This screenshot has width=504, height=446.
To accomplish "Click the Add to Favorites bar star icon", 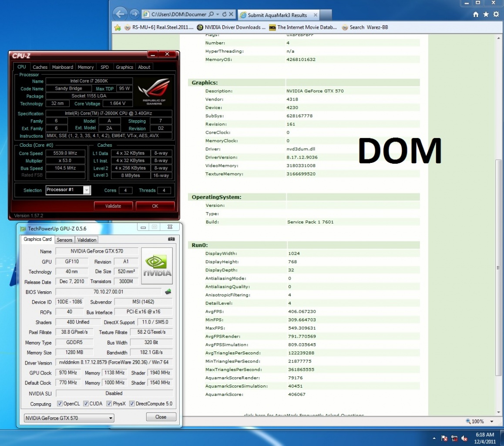I will (x=118, y=27).
